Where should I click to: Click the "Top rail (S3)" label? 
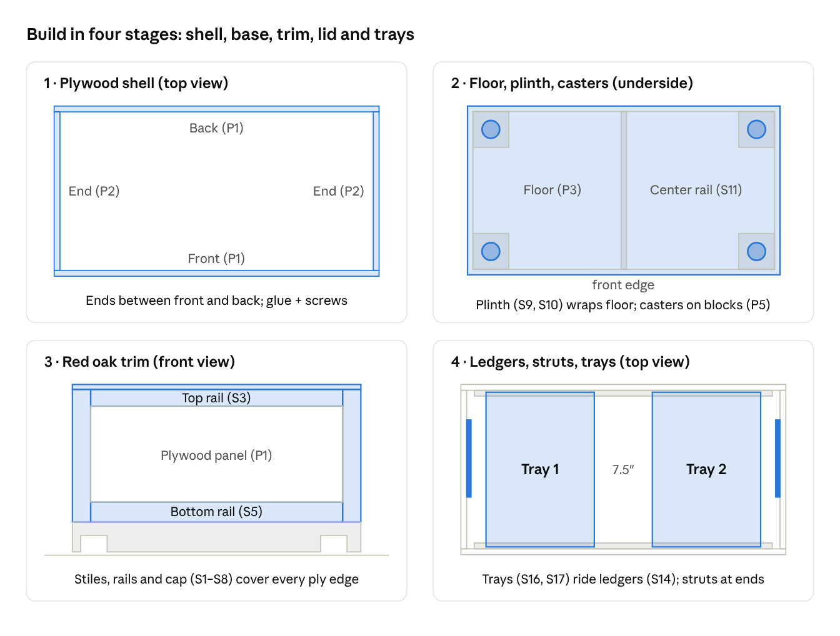coord(216,398)
